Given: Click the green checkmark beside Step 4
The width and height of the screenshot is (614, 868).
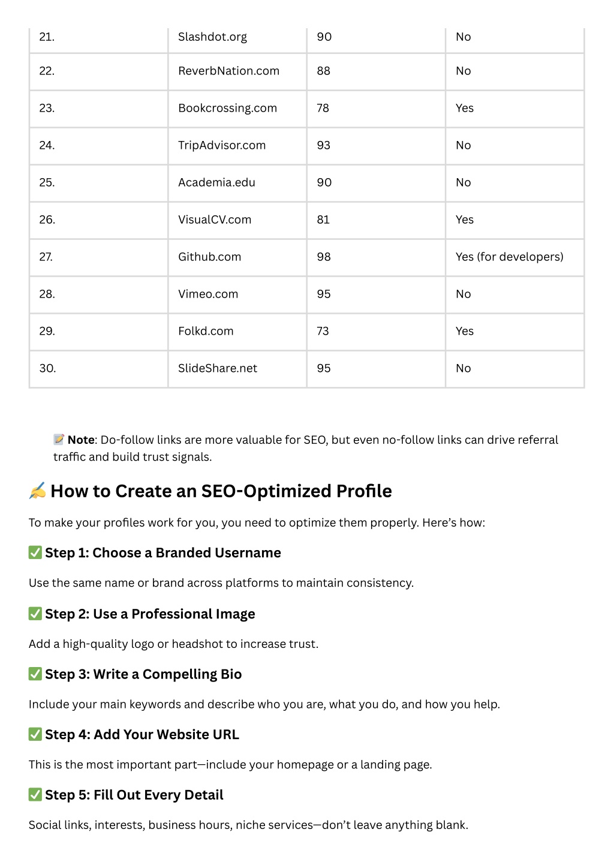Looking at the screenshot, I should point(35,734).
